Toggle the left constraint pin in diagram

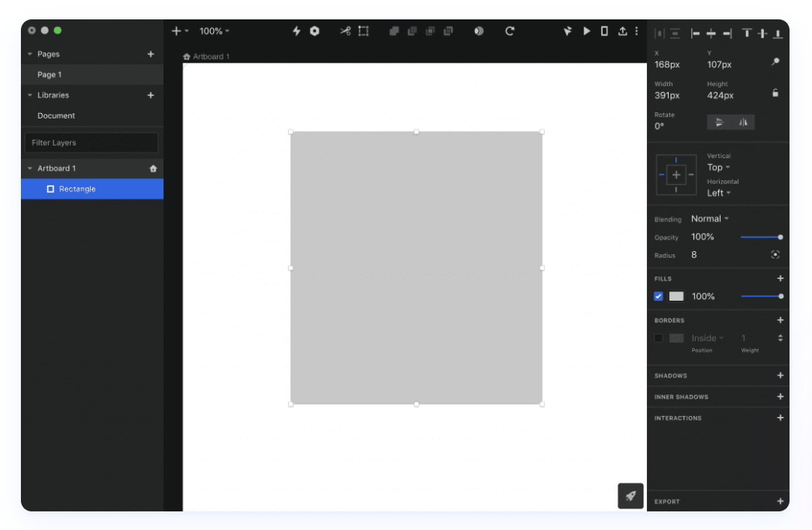[x=662, y=174]
